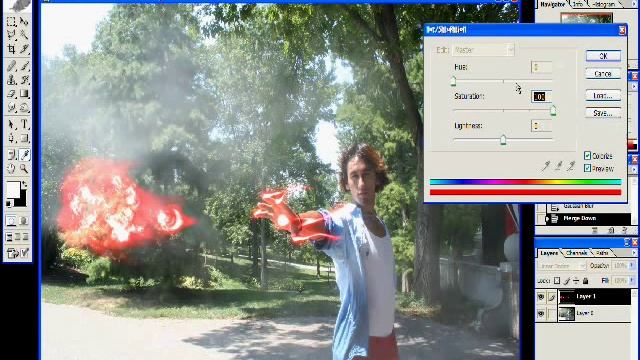
Task: Select the Crop tool
Action: (11, 49)
